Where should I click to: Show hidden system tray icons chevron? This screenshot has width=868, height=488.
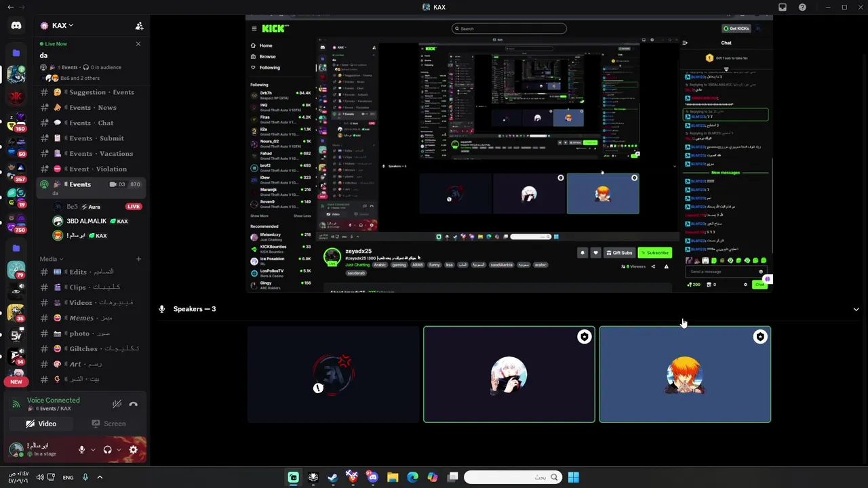(x=100, y=477)
